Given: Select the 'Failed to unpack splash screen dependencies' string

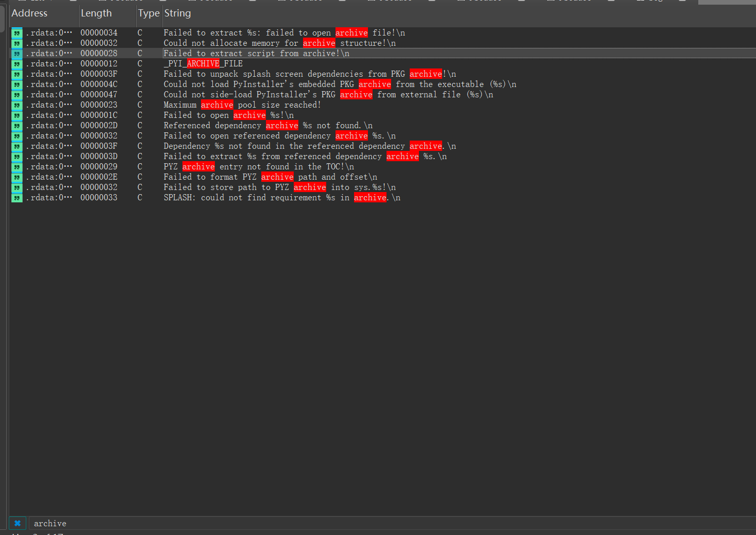Looking at the screenshot, I should point(309,74).
